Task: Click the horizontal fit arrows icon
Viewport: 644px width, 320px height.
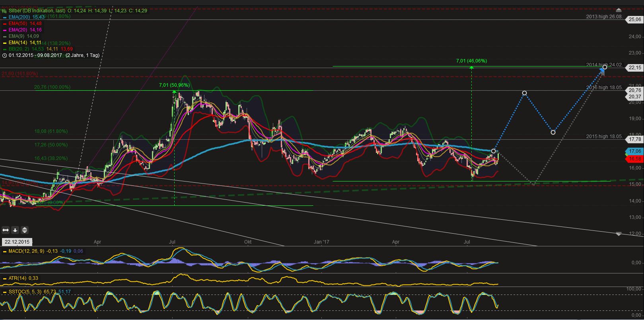Action: (x=6, y=230)
